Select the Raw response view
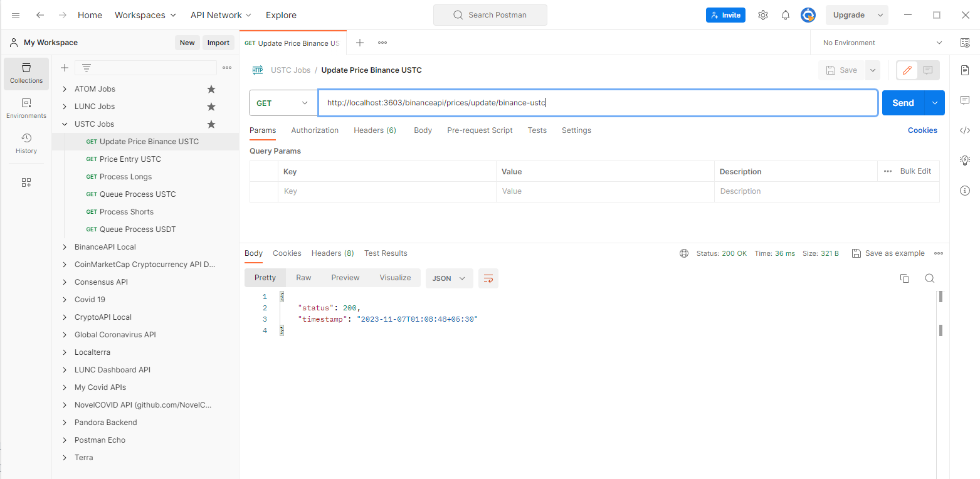 coord(303,278)
